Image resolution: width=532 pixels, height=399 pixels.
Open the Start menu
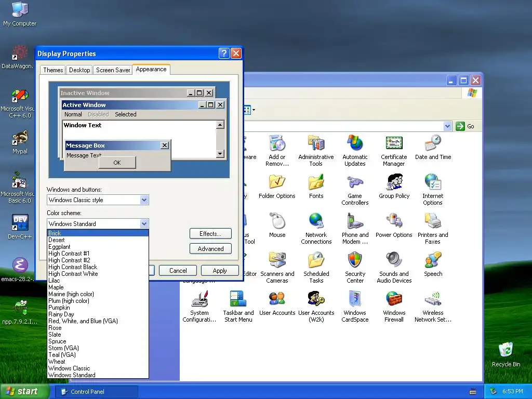click(x=24, y=392)
